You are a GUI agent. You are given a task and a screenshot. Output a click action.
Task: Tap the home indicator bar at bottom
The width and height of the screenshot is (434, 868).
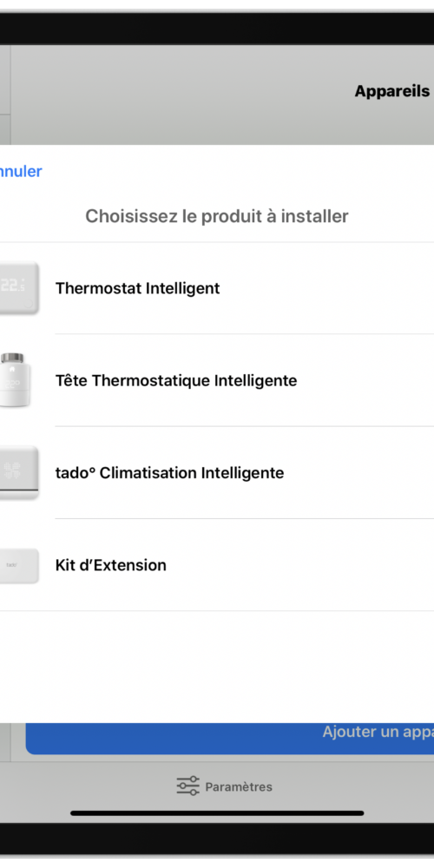[x=217, y=813]
